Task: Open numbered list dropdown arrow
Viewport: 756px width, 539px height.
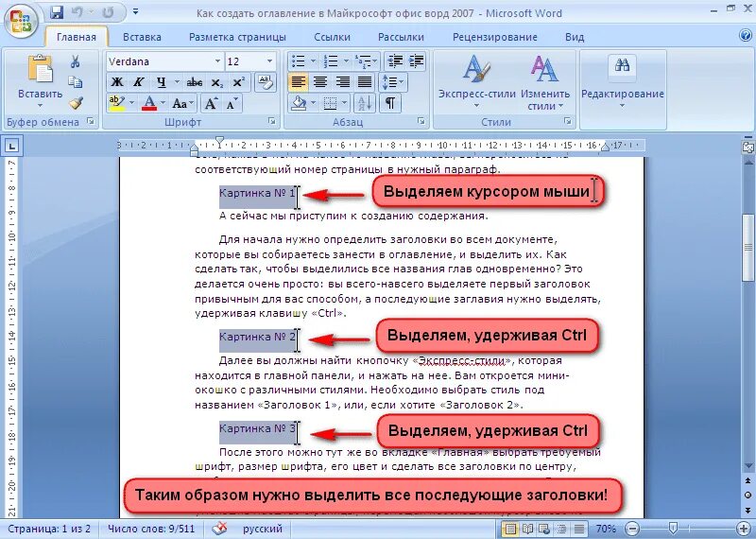Action: 346,61
